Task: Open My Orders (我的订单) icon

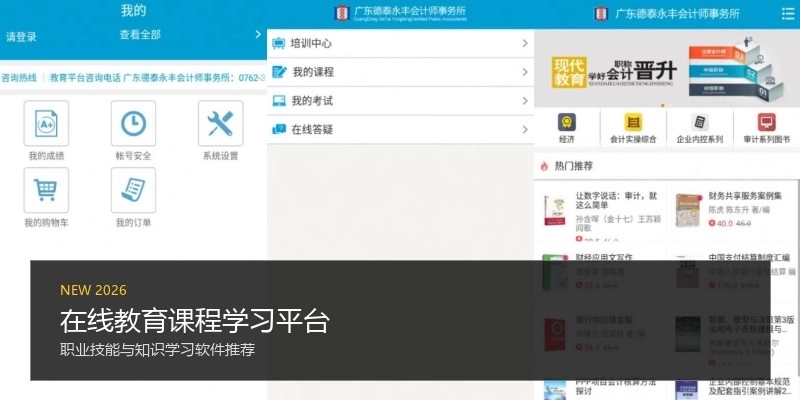Action: pyautogui.click(x=133, y=190)
